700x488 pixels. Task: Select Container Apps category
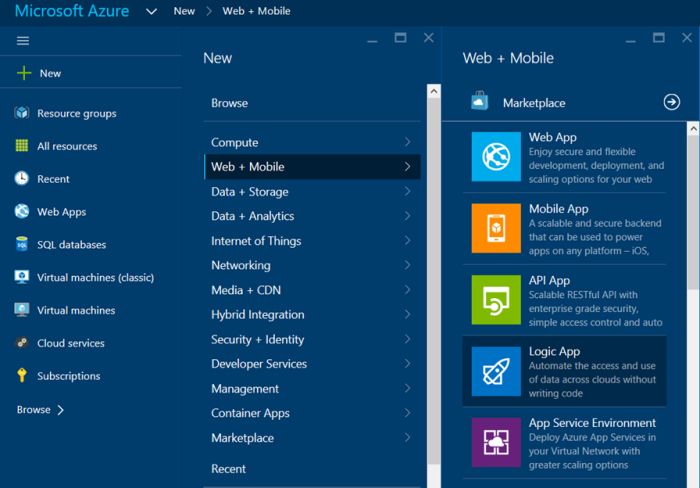312,413
